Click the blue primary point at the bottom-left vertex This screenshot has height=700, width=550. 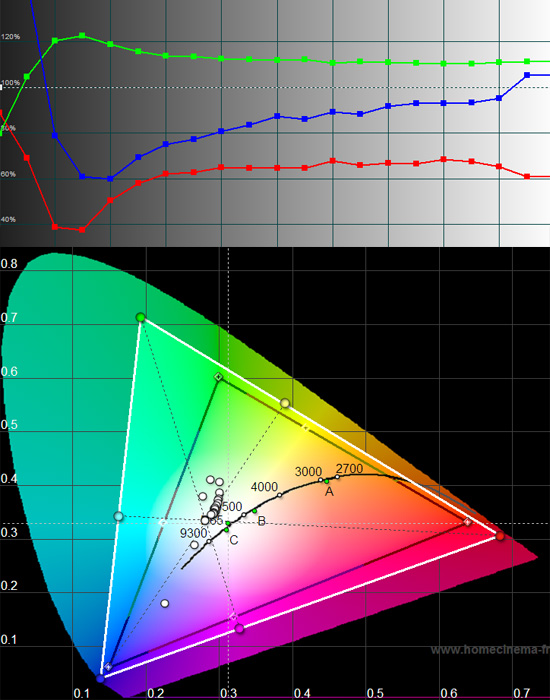pyautogui.click(x=100, y=679)
